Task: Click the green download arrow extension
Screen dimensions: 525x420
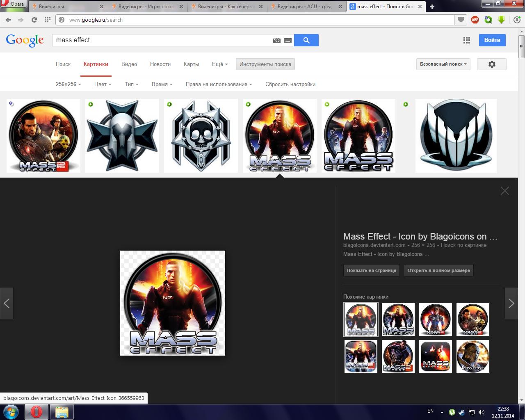Action: point(501,20)
